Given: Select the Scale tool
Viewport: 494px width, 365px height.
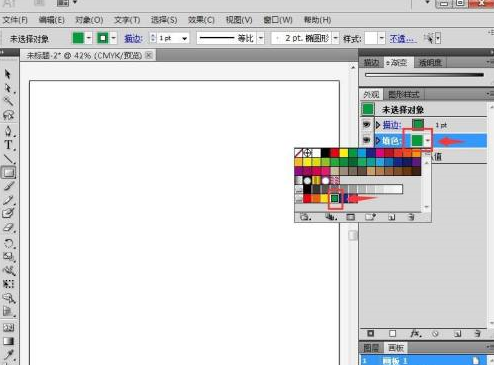Looking at the screenshot, I should pos(8,257).
